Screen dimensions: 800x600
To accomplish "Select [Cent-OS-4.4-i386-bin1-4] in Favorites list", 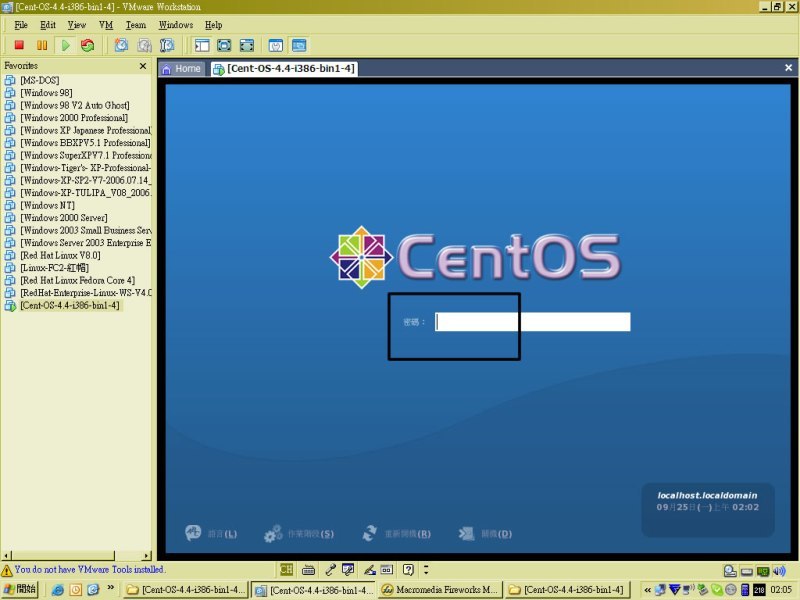I will coord(70,305).
